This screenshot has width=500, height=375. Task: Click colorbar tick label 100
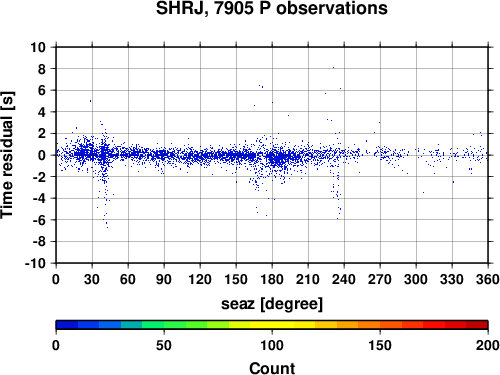272,346
